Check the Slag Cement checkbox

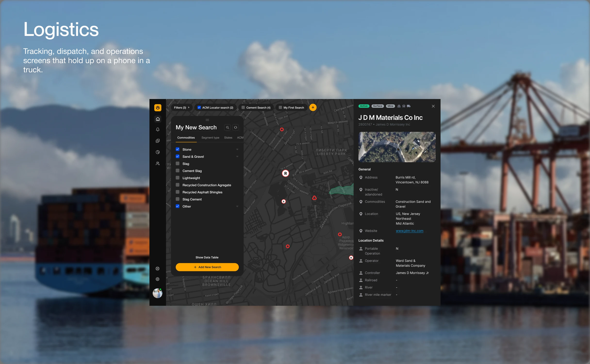coord(178,199)
